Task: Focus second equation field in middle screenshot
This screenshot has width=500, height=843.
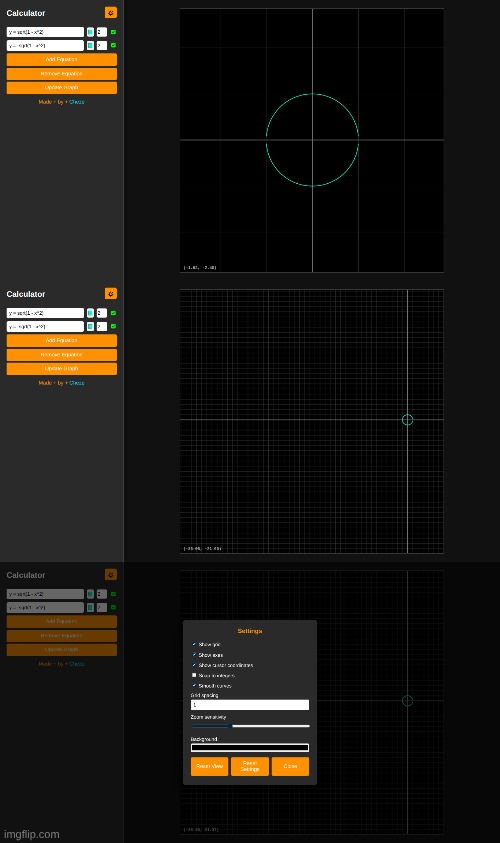Action: pos(45,326)
